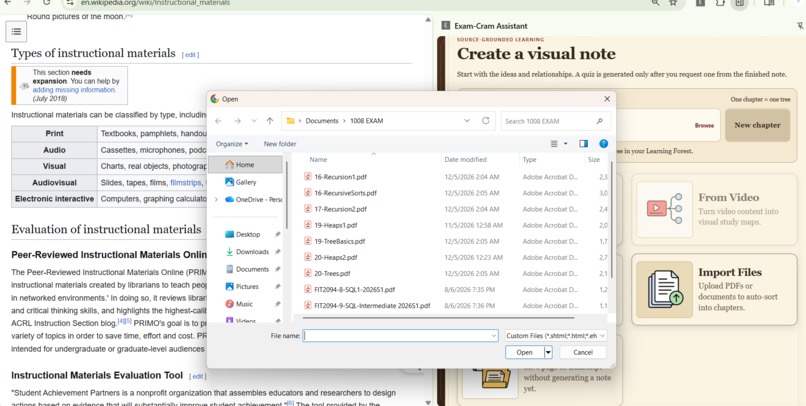Select the file 19-TreeBasics.pdf
This screenshot has width=806, height=406.
[339, 242]
